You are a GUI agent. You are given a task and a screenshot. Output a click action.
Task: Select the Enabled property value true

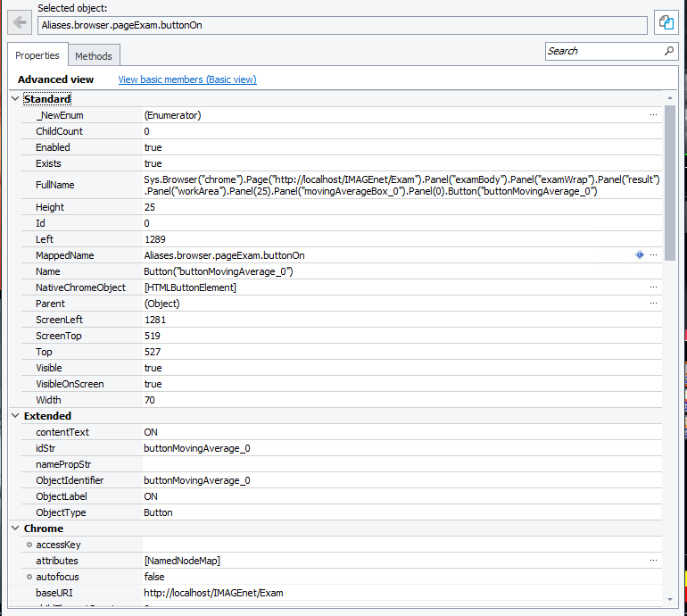[153, 147]
